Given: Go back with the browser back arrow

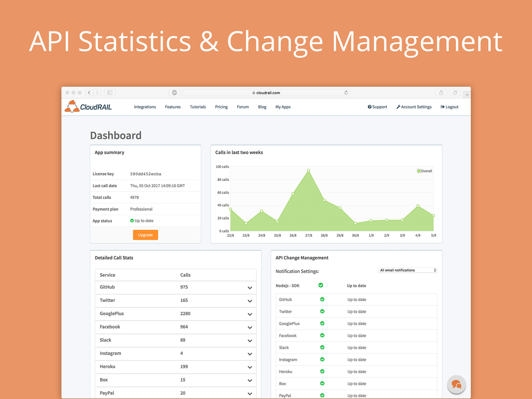Looking at the screenshot, I should (x=89, y=92).
